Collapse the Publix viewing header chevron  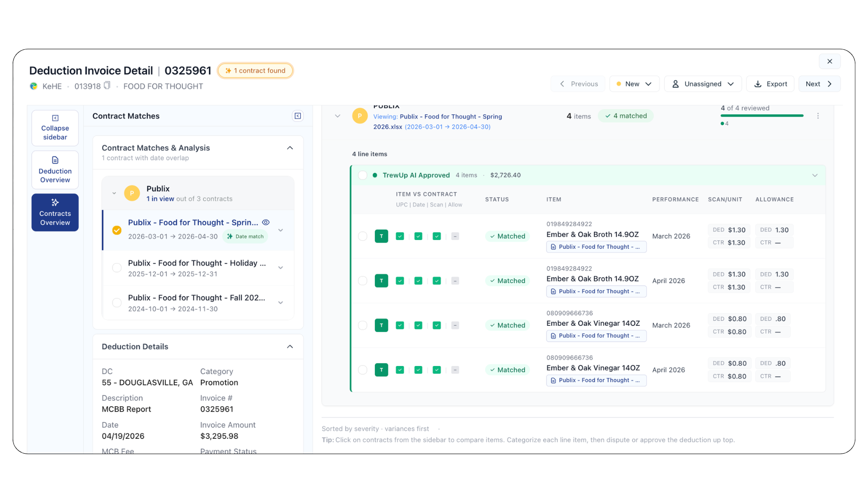tap(337, 116)
